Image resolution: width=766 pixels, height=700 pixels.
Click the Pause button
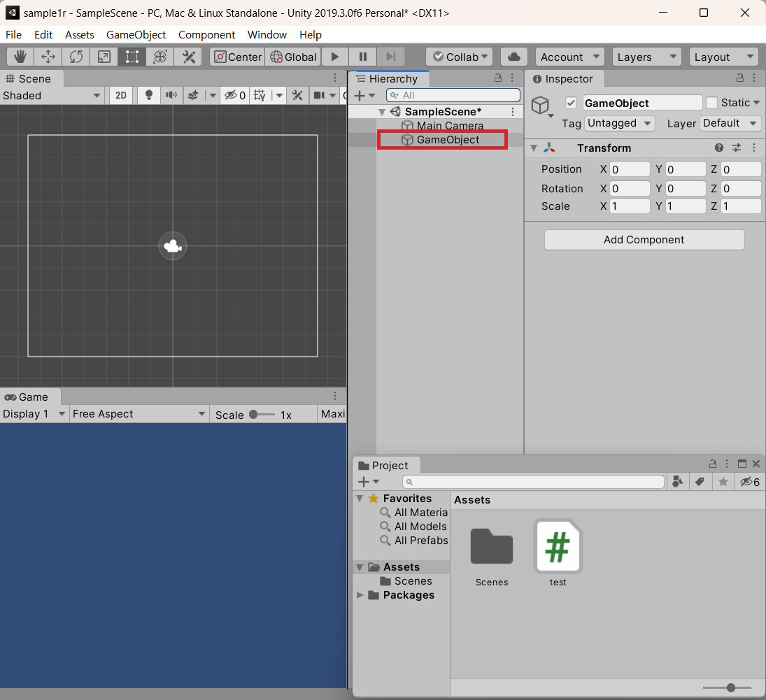(x=362, y=57)
